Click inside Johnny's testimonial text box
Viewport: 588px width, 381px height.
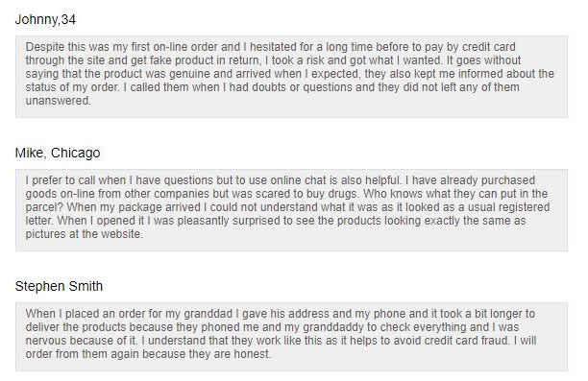coord(291,77)
